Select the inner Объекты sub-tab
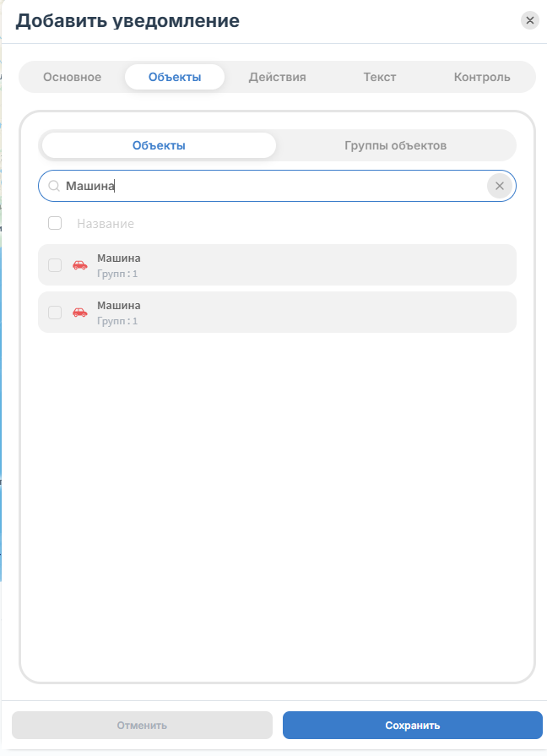The height and width of the screenshot is (756, 547). 159,145
